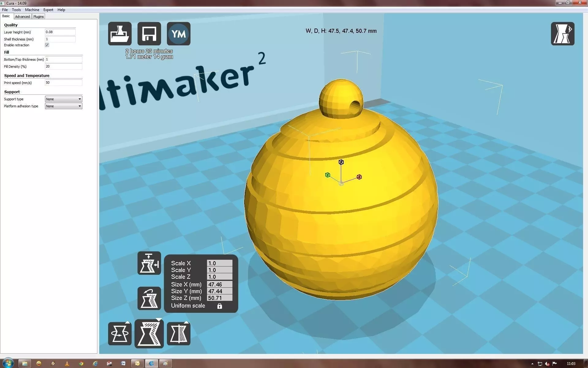
Task: Click the Size X (mm) field
Action: (220, 284)
